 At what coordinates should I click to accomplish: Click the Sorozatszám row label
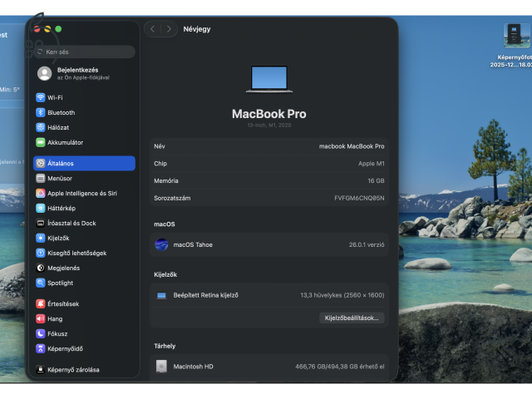pos(172,198)
